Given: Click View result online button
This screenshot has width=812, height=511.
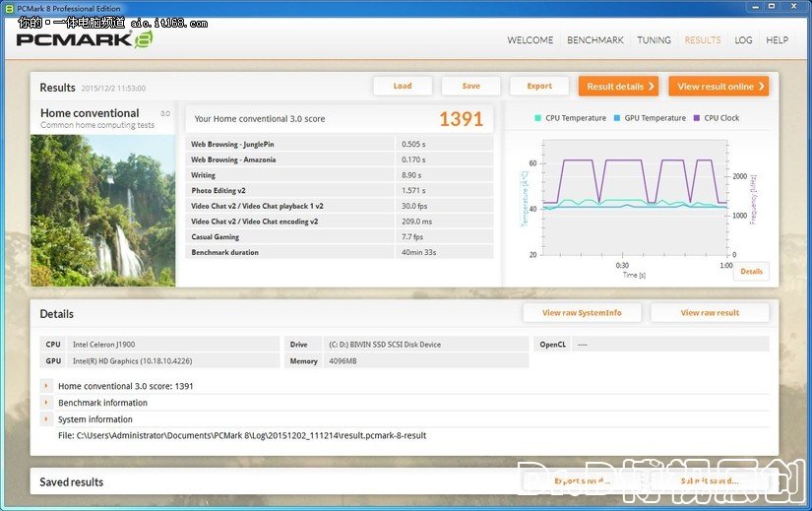Looking at the screenshot, I should pyautogui.click(x=718, y=86).
